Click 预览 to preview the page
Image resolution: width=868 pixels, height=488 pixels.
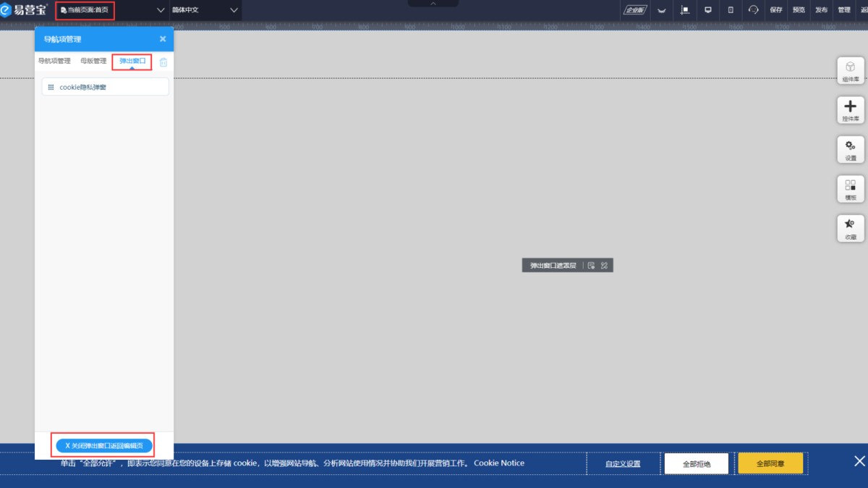pos(799,10)
